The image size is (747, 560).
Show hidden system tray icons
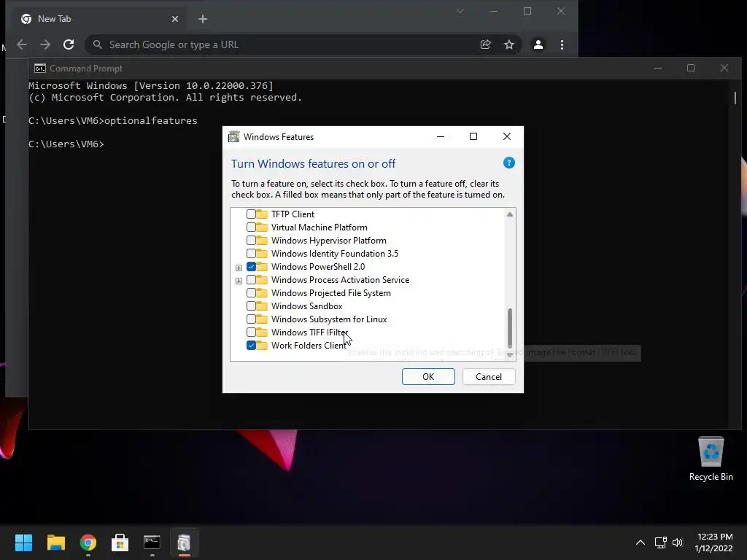640,542
